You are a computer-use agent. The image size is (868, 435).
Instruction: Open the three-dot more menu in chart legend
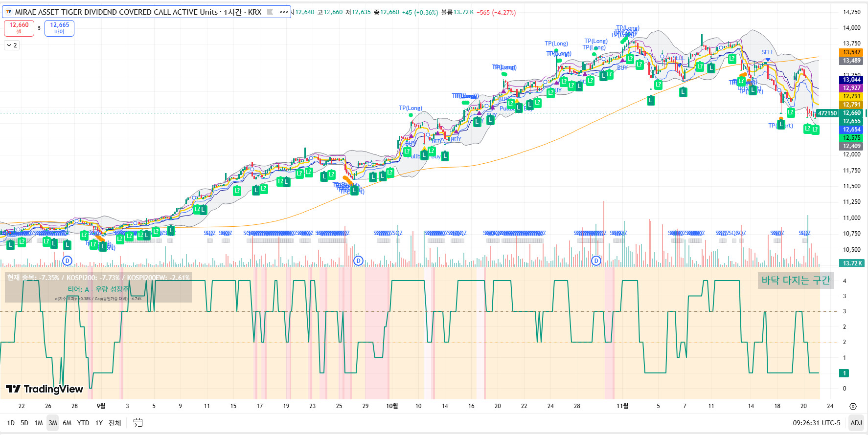click(284, 12)
